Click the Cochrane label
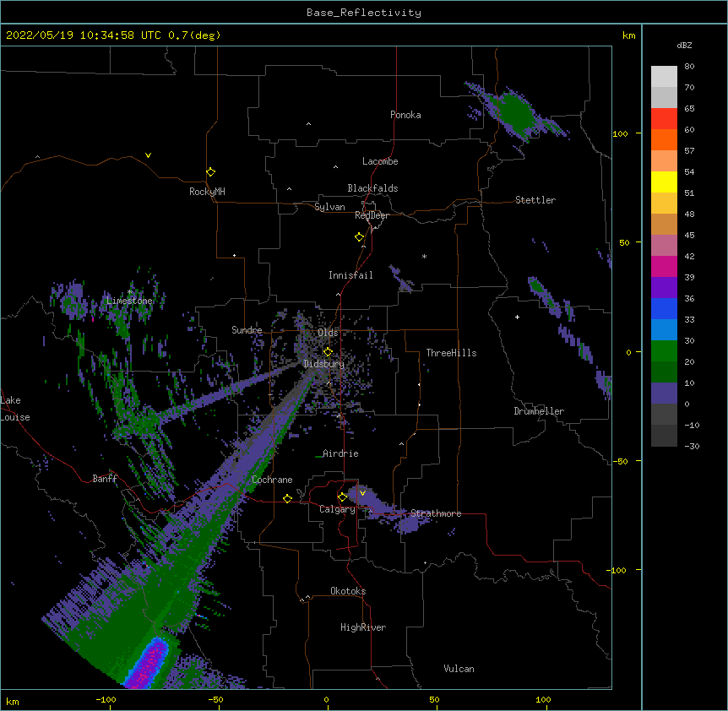The image size is (728, 711). [x=272, y=480]
